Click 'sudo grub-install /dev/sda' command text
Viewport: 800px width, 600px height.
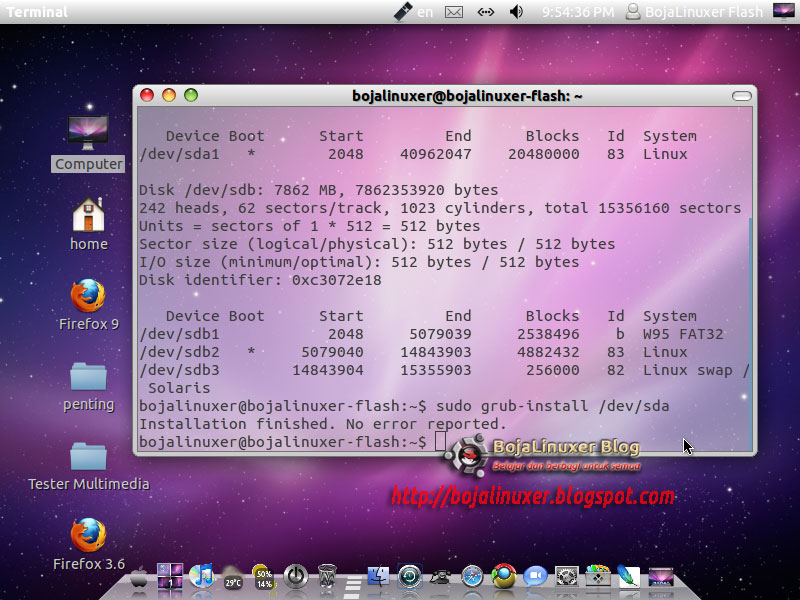click(x=553, y=406)
